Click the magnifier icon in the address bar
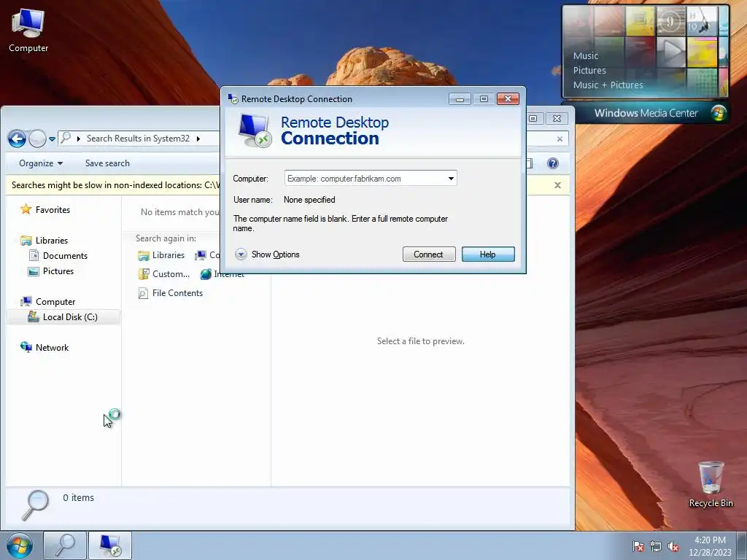Screen dimensions: 747x560 (66, 138)
